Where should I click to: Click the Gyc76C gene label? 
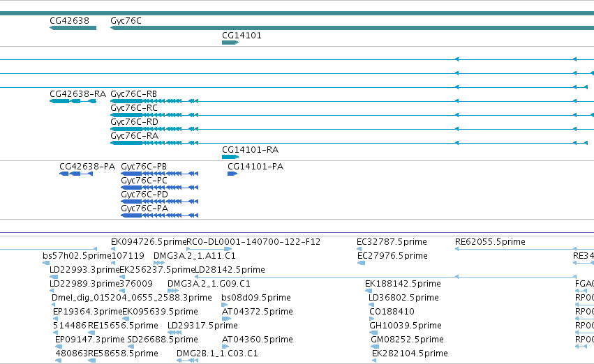126,21
